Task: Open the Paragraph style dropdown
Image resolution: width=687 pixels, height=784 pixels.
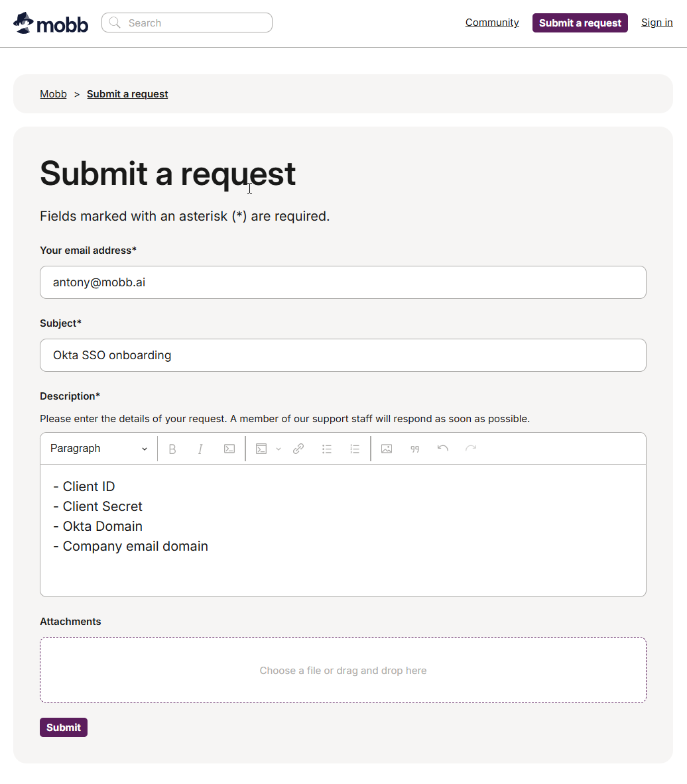Action: click(98, 449)
